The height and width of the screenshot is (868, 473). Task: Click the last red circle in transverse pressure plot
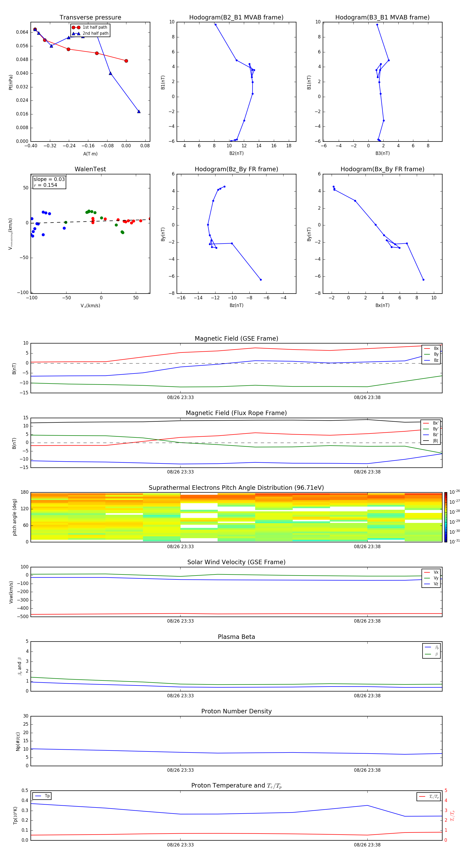(x=126, y=61)
